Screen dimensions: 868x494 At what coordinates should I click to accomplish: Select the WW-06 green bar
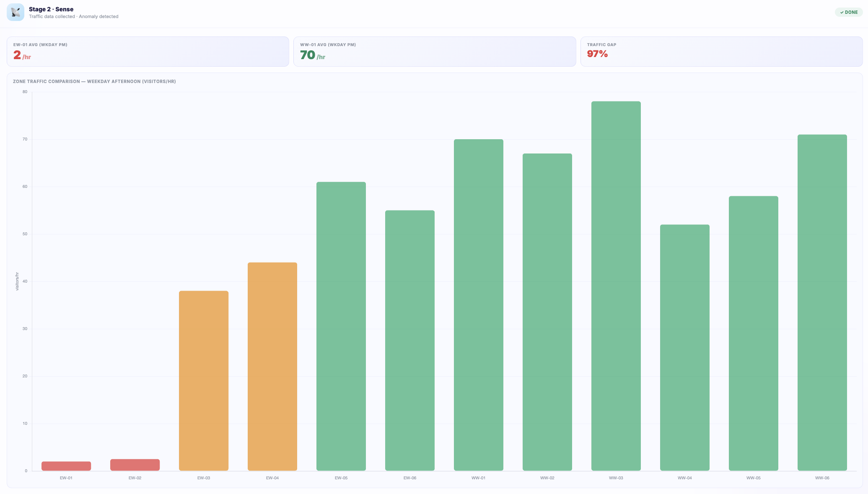tap(822, 302)
